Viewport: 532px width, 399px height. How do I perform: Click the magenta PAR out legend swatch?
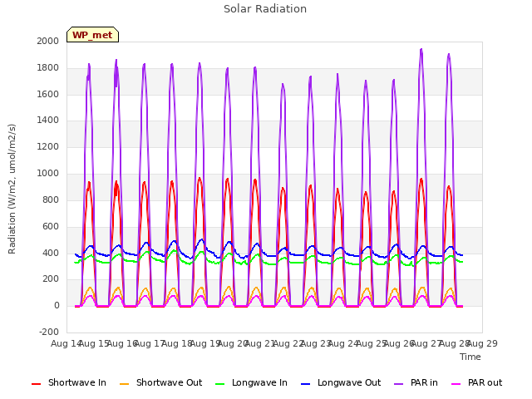(456, 384)
